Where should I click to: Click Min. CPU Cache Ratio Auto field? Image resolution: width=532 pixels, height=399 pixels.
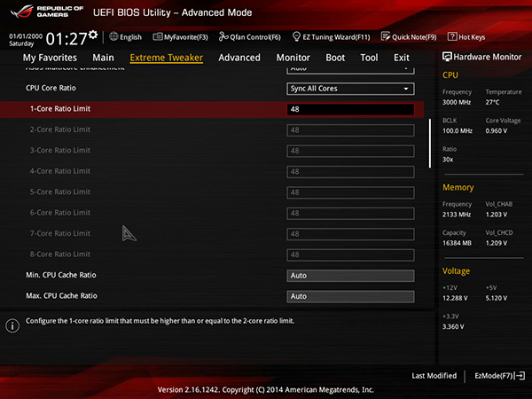click(x=350, y=276)
